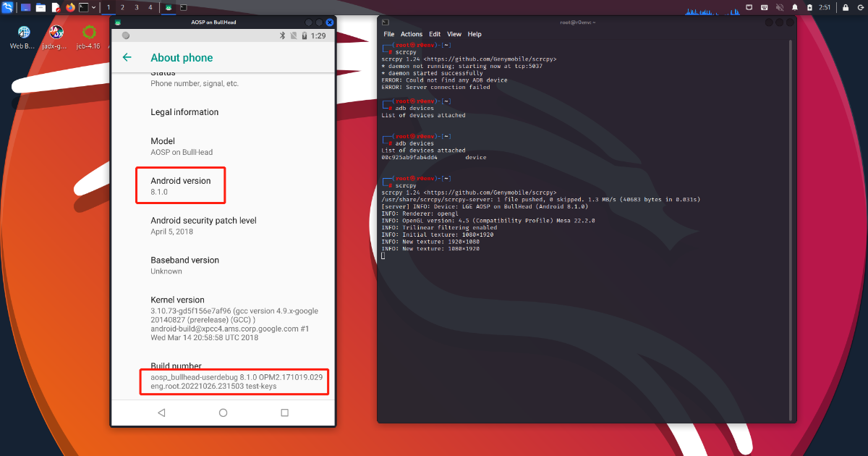The width and height of the screenshot is (868, 456).
Task: Tap the Build number entry
Action: coord(223,377)
